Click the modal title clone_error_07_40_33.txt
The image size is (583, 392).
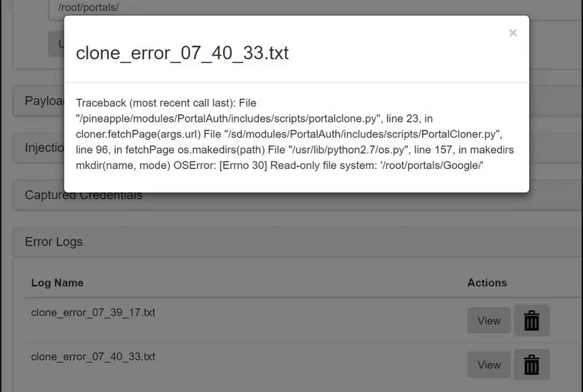click(182, 53)
